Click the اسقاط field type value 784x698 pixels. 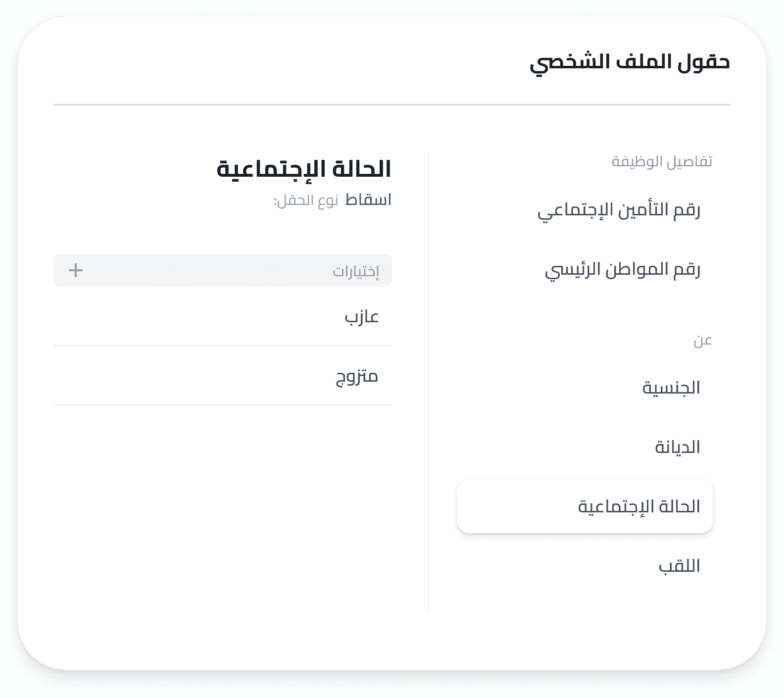coord(368,200)
